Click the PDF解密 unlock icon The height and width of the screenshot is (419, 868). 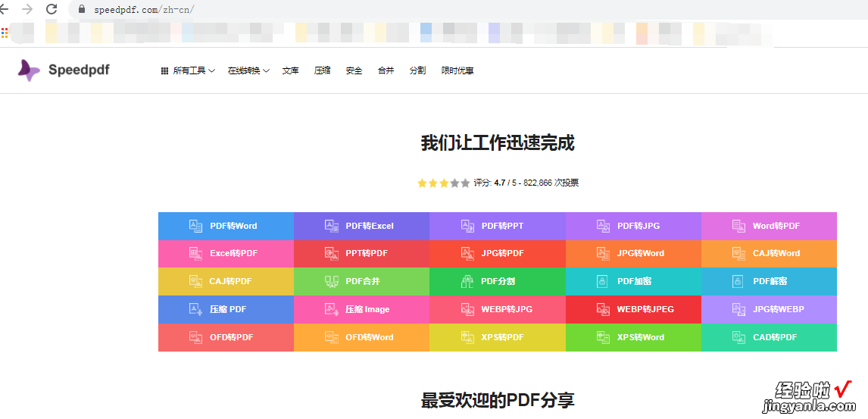click(738, 281)
